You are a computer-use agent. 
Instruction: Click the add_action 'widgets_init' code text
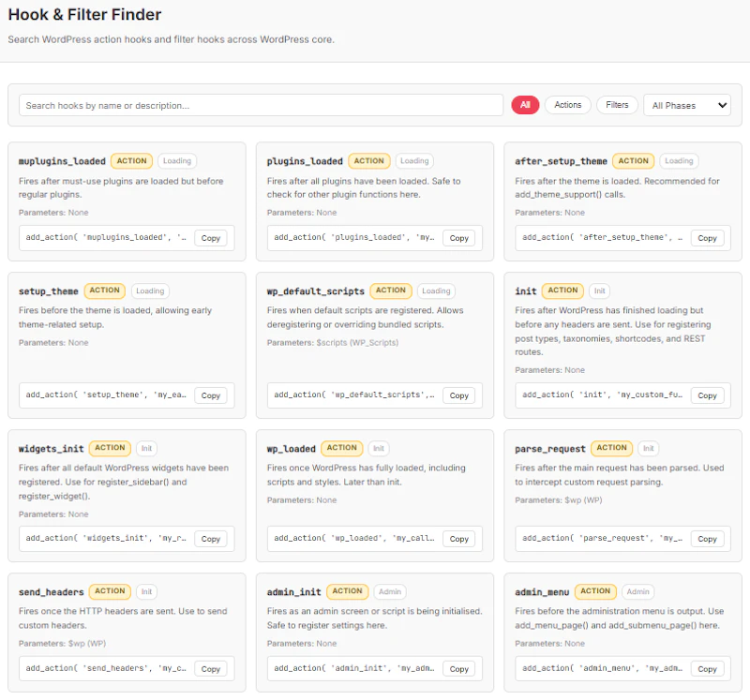point(106,539)
